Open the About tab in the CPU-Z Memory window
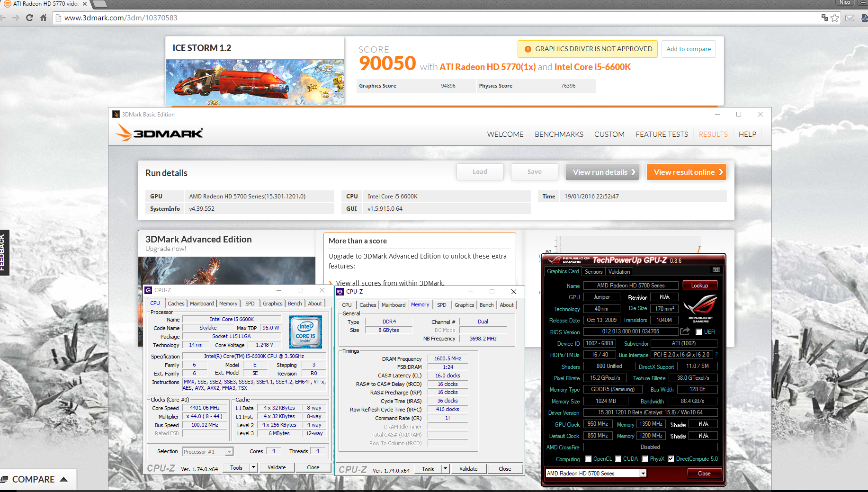 (x=507, y=305)
